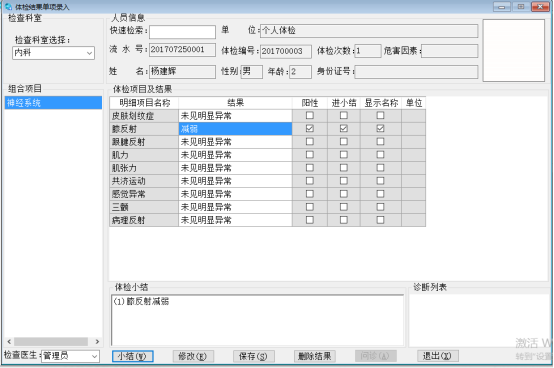Check 阳性 for 跟腱反射

tap(310, 142)
